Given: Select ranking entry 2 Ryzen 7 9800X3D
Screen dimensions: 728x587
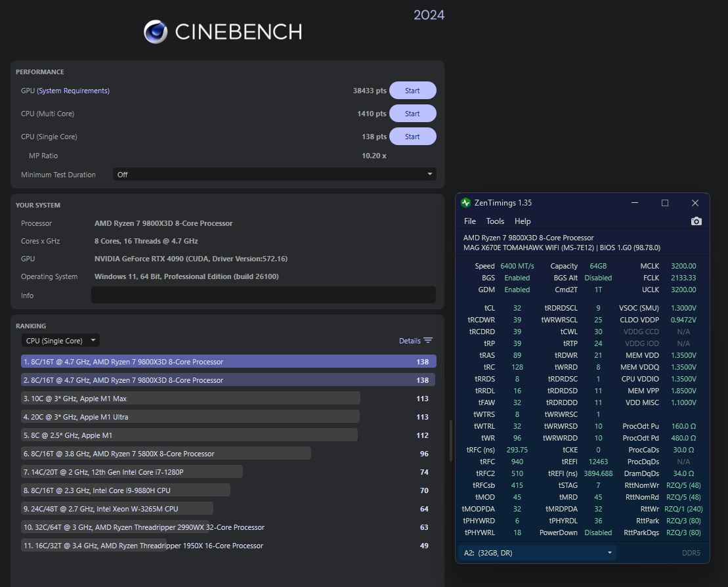Looking at the screenshot, I should (228, 380).
